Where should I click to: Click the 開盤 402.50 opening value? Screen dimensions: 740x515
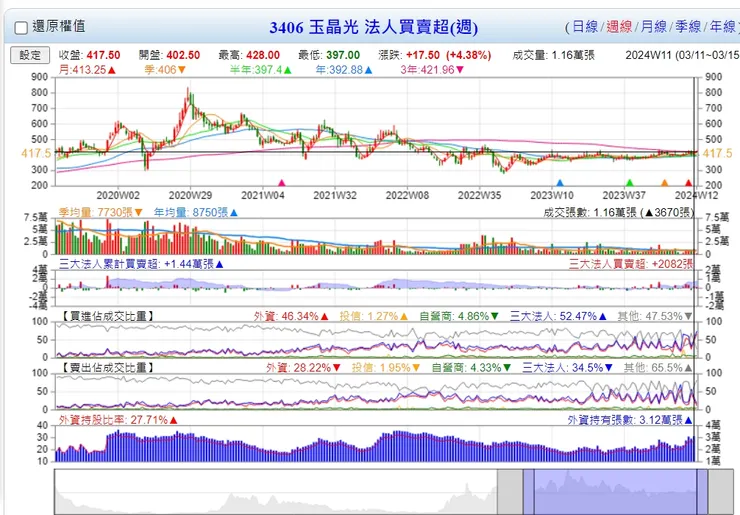pyautogui.click(x=169, y=55)
